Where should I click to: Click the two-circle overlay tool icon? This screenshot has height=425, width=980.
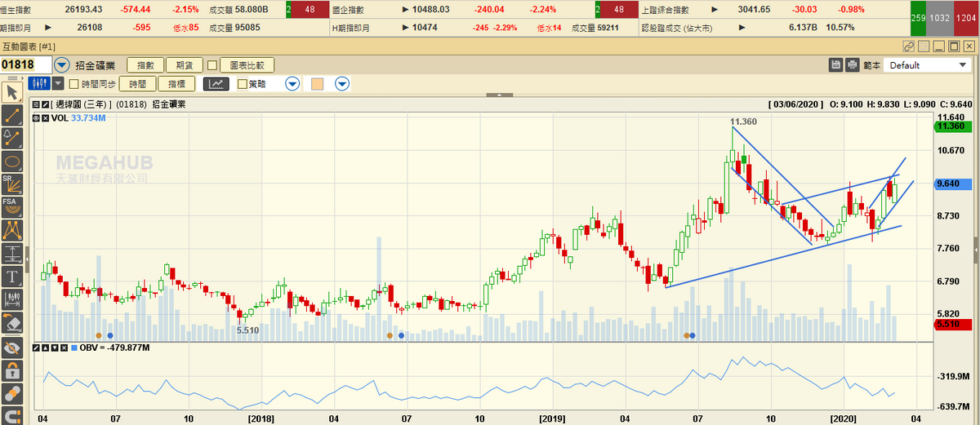(x=12, y=394)
